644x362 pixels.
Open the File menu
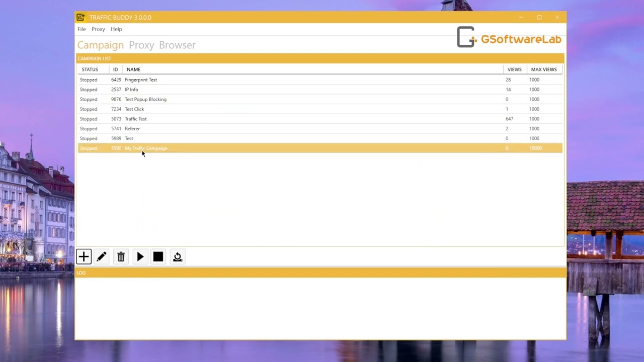(82, 29)
